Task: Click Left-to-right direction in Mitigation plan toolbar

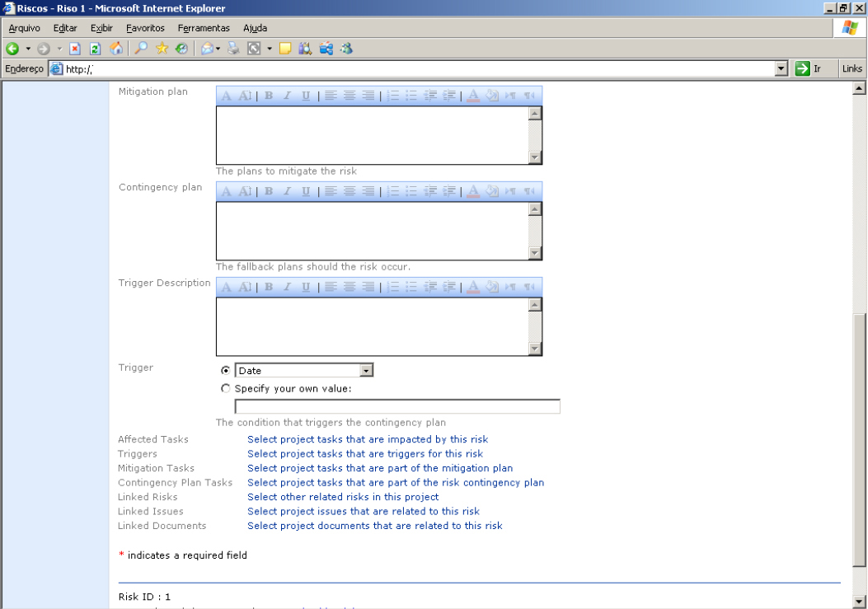Action: click(510, 96)
